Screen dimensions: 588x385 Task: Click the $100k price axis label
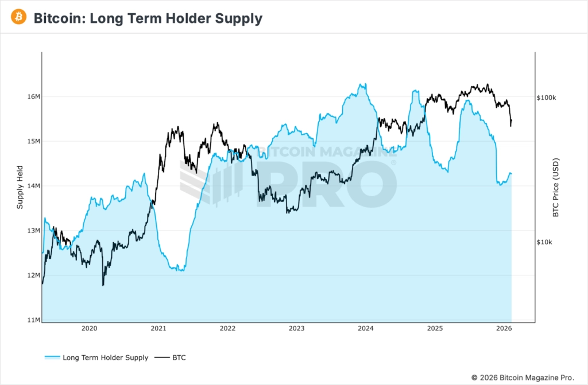tap(546, 98)
